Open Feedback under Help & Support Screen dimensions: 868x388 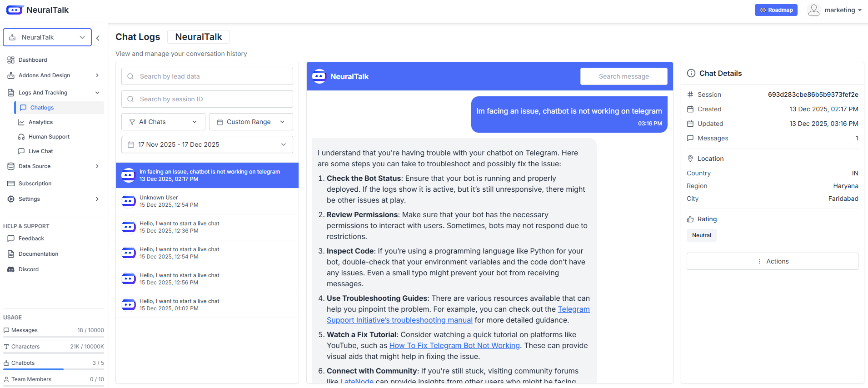31,239
